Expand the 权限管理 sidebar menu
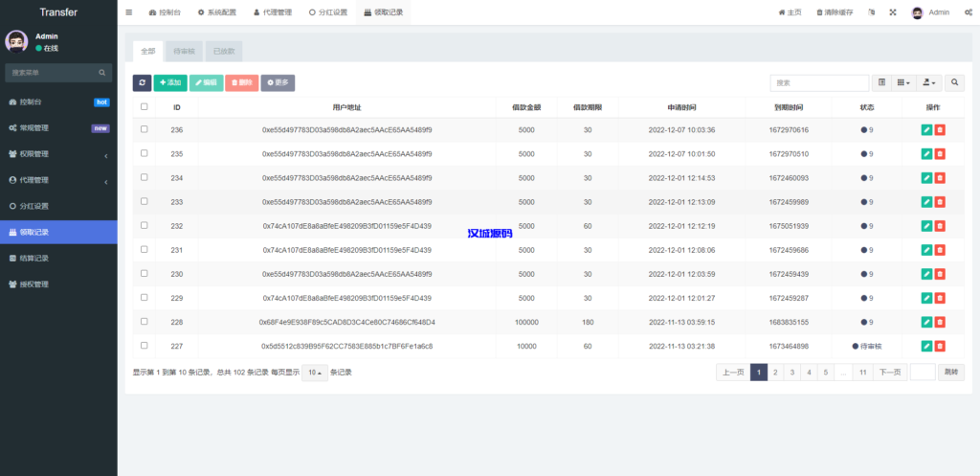 click(58, 153)
